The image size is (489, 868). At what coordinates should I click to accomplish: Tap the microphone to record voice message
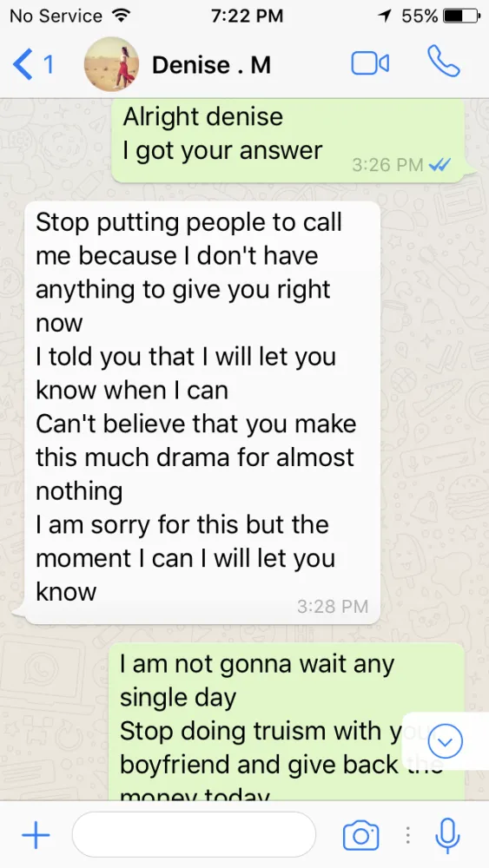[447, 835]
